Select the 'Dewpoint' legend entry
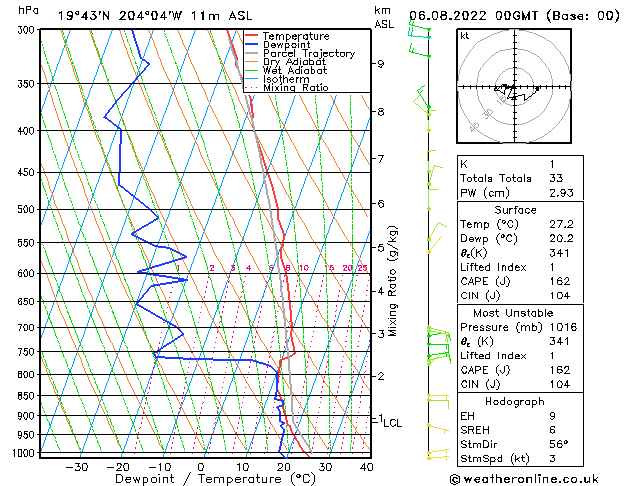 pyautogui.click(x=286, y=45)
